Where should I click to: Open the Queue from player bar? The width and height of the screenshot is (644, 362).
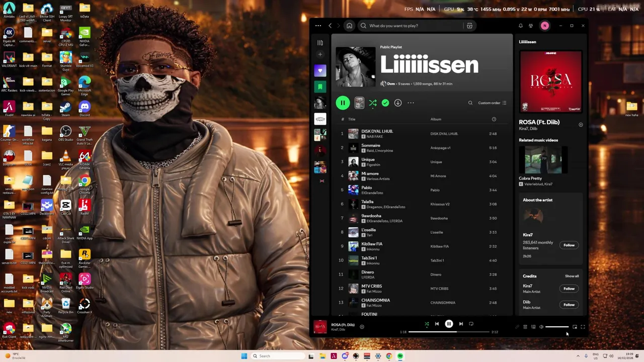click(525, 327)
